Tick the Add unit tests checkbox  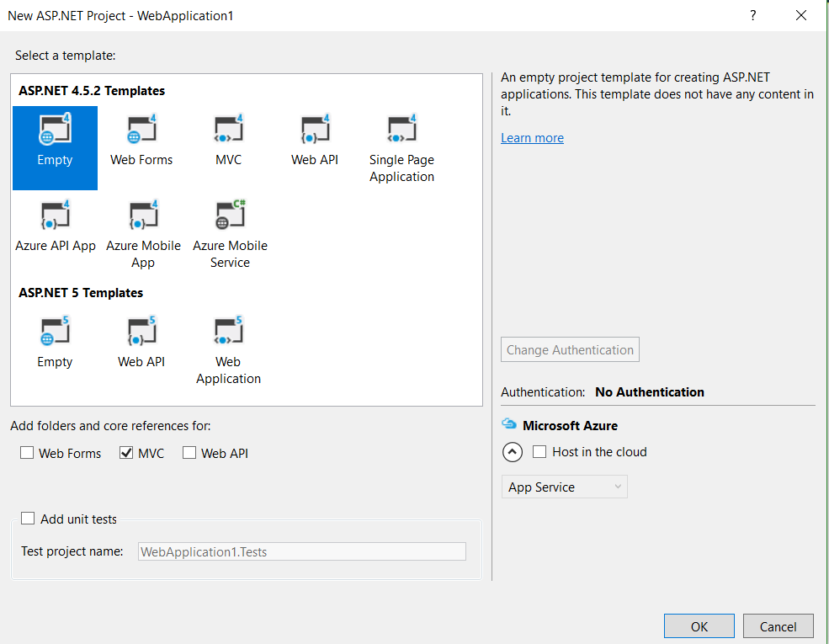point(29,519)
